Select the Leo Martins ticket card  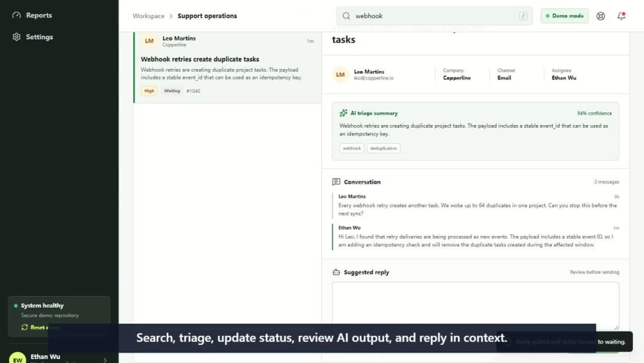pos(227,68)
